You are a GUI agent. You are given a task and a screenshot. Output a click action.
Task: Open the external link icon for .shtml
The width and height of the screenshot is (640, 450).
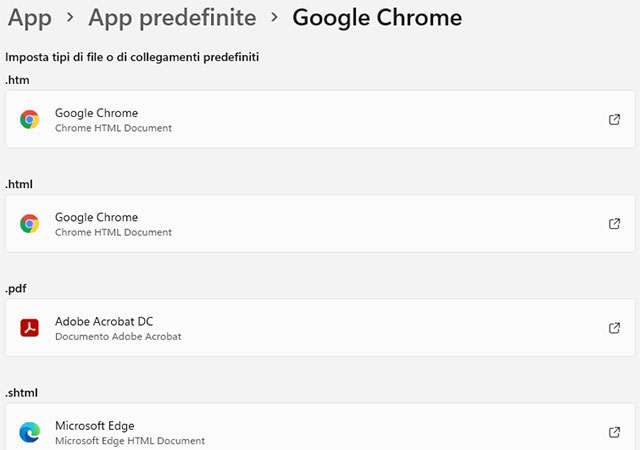614,432
